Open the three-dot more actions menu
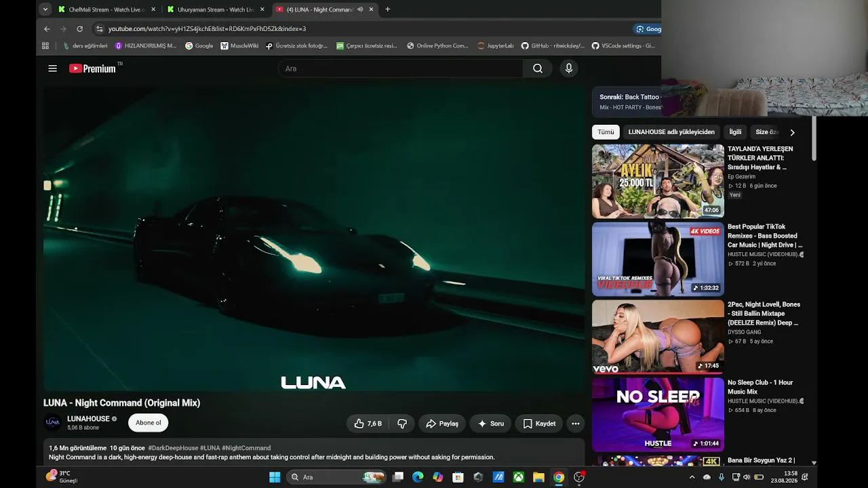 click(x=576, y=424)
